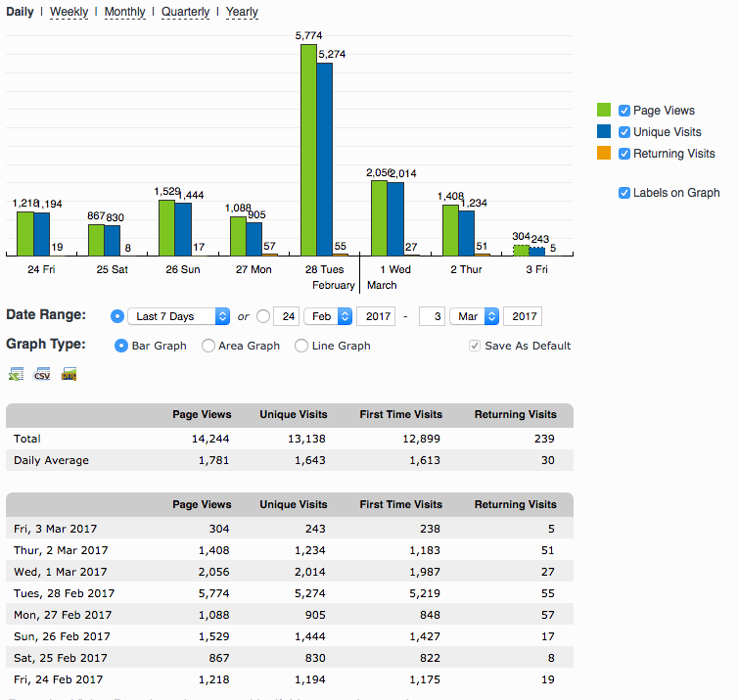Image resolution: width=738 pixels, height=700 pixels.
Task: Select the Area Graph radio button
Action: click(208, 346)
